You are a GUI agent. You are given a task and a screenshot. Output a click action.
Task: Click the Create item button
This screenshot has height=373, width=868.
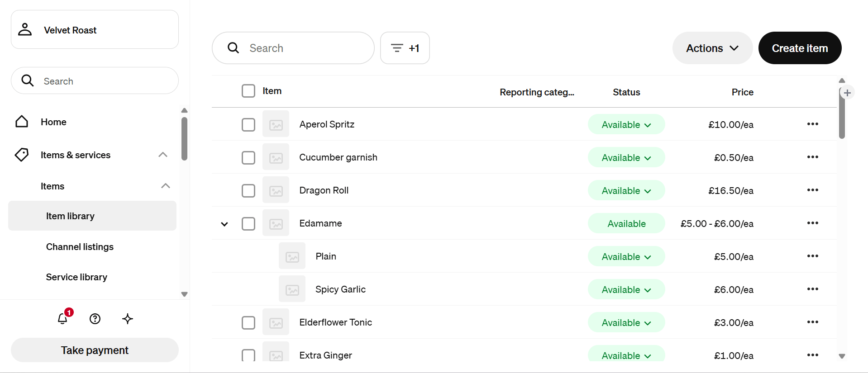[x=800, y=48]
